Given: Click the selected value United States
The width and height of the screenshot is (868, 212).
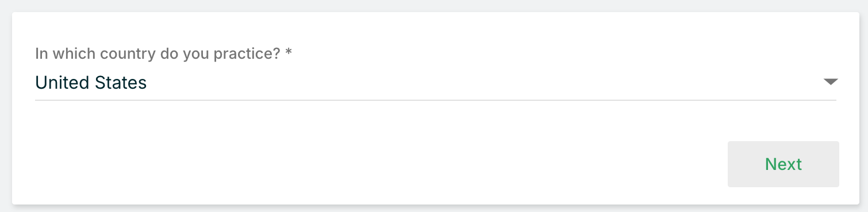Looking at the screenshot, I should (x=91, y=83).
